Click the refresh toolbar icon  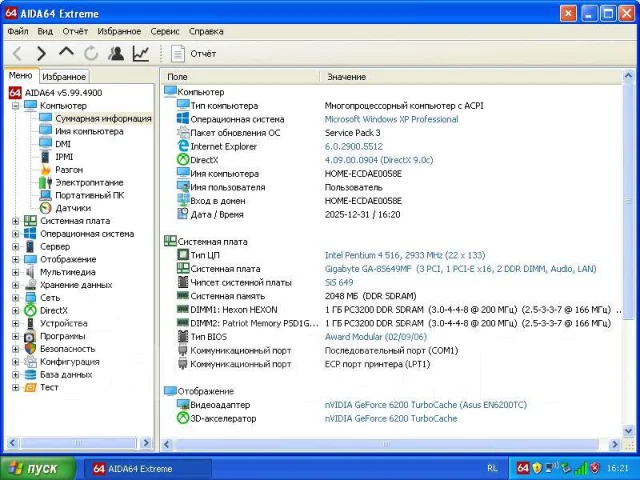91,53
